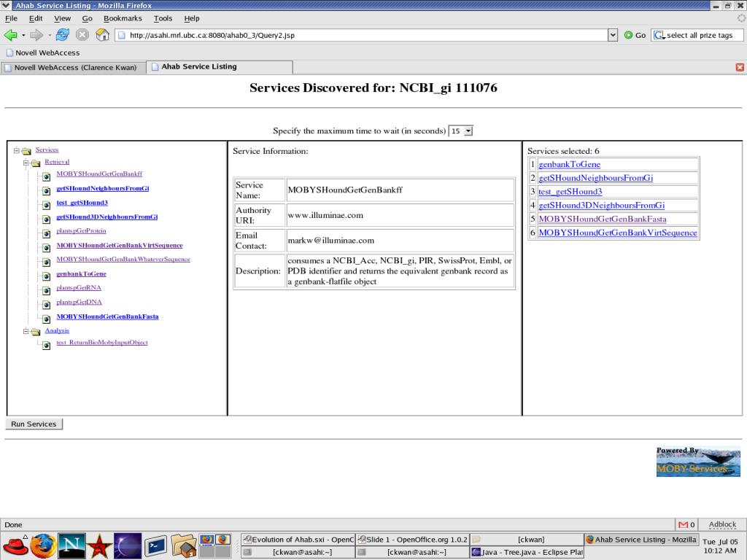The height and width of the screenshot is (560, 747).
Task: Open the Edit menu
Action: point(36,18)
